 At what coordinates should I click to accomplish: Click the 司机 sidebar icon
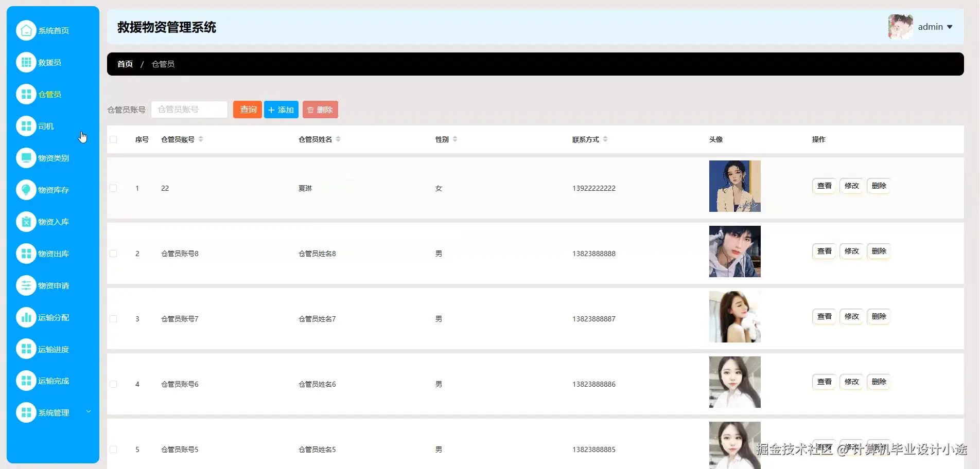click(26, 126)
